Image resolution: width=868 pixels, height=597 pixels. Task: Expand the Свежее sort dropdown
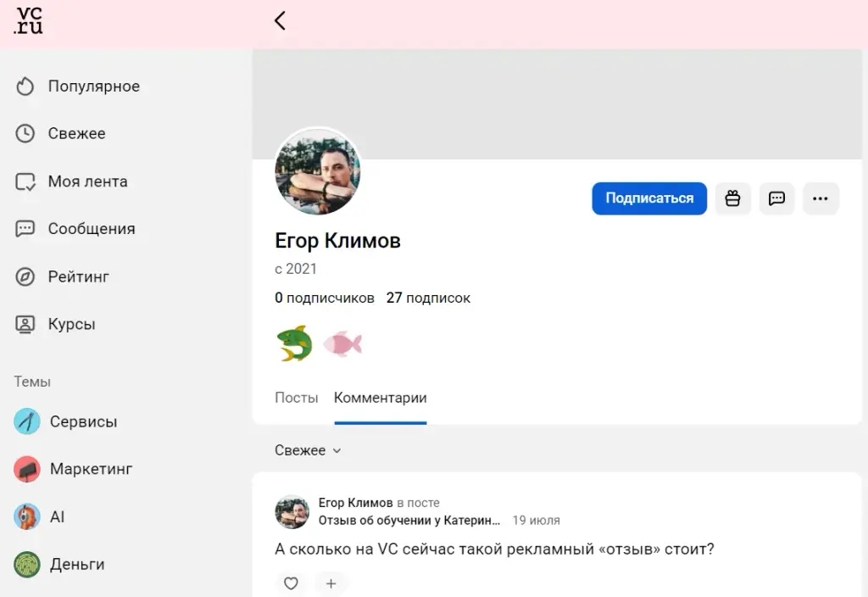tap(308, 450)
